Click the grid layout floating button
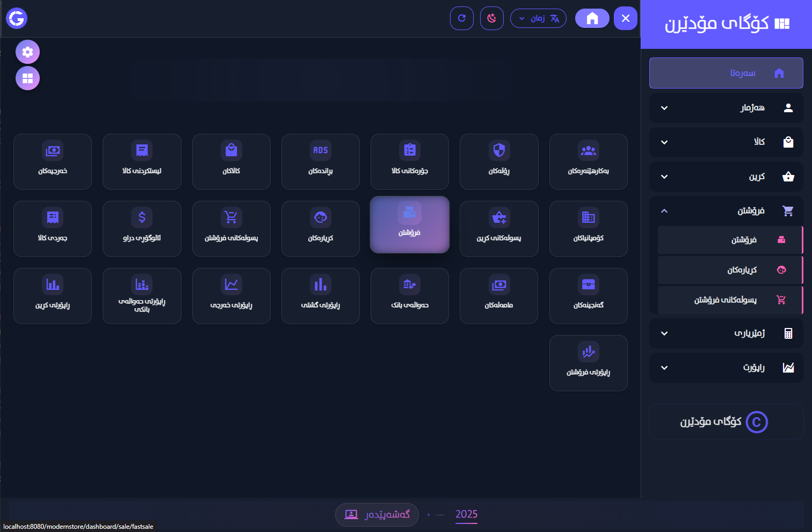Image resolution: width=812 pixels, height=532 pixels. (27, 78)
